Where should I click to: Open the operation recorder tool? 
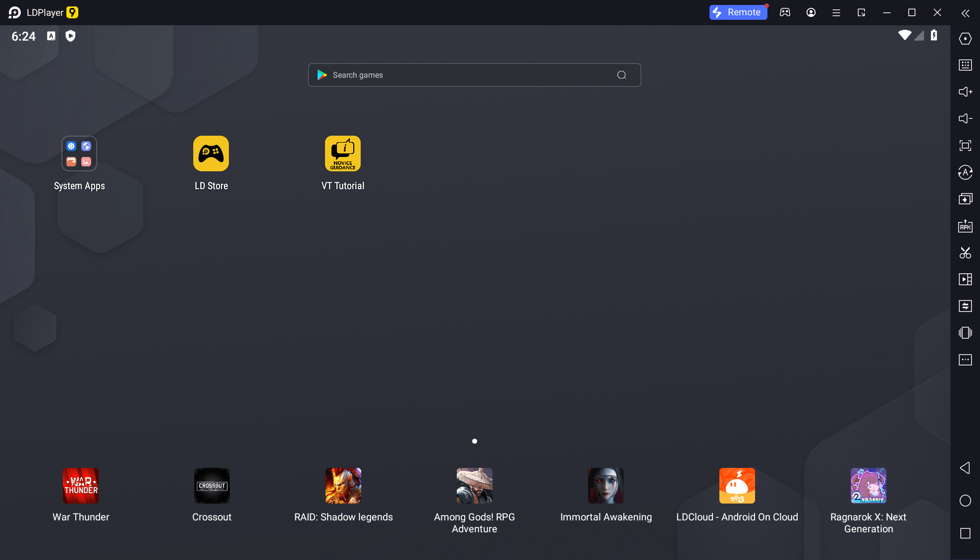[x=966, y=279]
